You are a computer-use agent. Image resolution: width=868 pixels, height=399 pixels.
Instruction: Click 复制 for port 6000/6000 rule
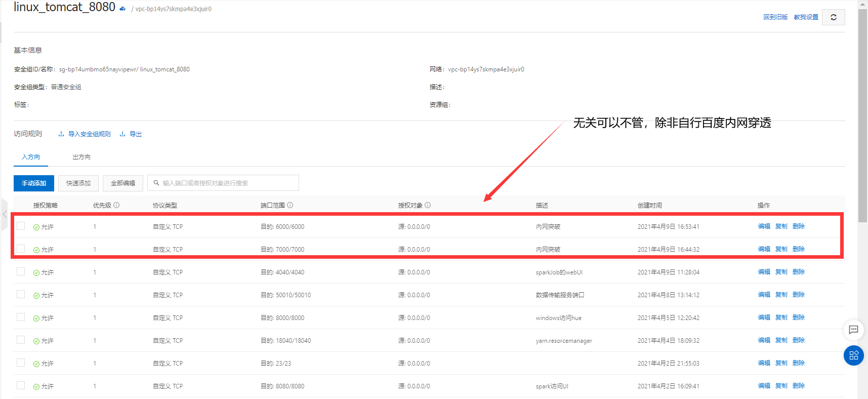point(781,226)
